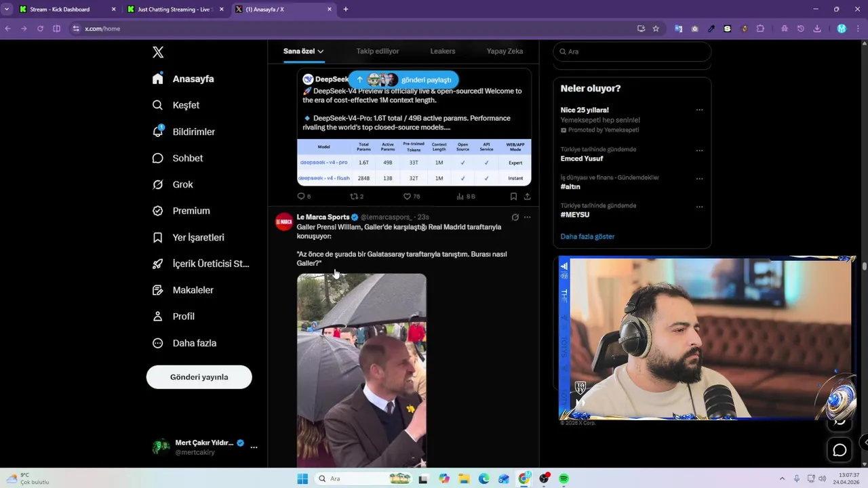Open the Premium page
This screenshot has height=488, width=868.
pyautogui.click(x=181, y=211)
